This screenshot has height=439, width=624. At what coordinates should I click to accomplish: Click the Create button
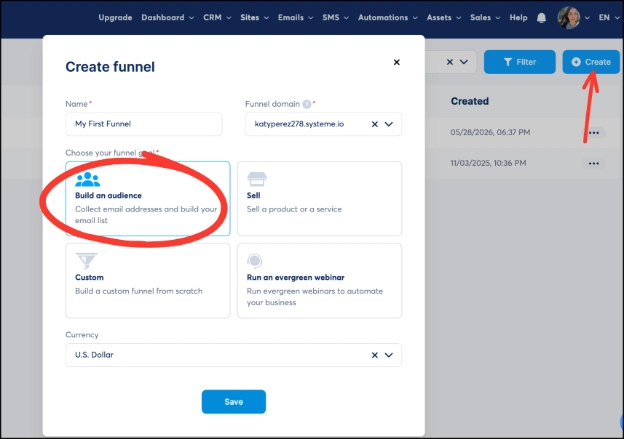pos(591,62)
